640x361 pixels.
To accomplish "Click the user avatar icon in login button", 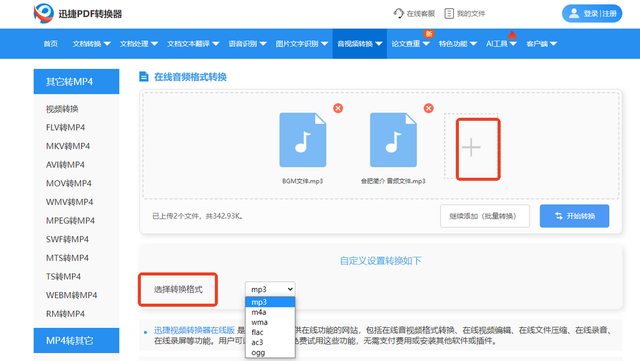I will [x=574, y=13].
